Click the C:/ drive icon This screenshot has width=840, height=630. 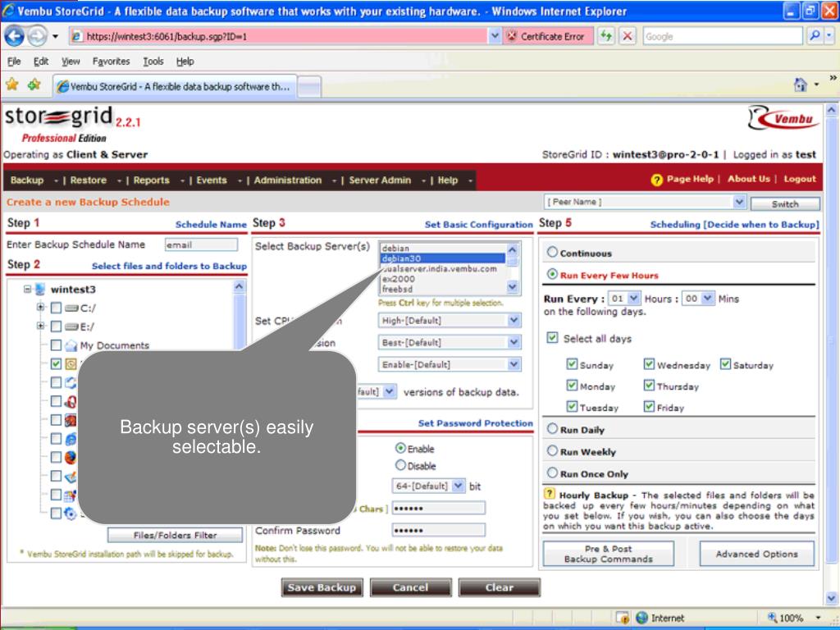point(72,308)
